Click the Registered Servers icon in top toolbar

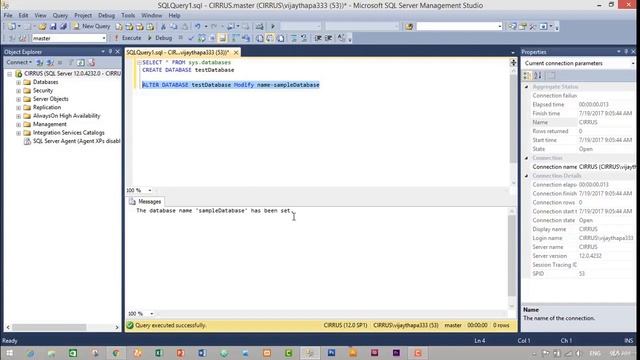[x=512, y=26]
